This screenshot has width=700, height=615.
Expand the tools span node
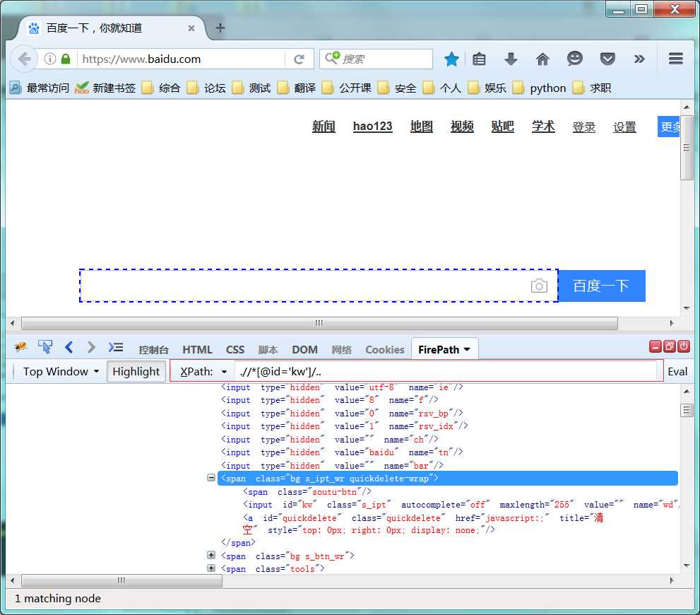[x=211, y=568]
